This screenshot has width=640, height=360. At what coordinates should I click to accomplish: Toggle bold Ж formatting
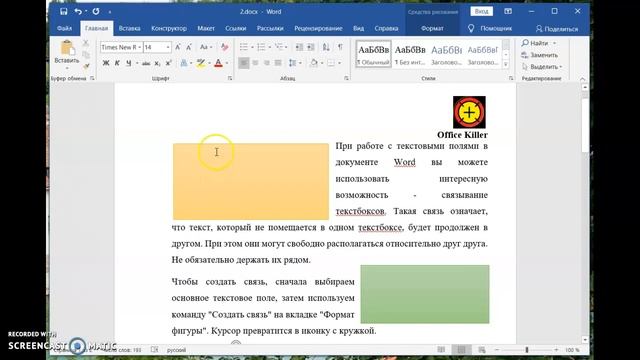(106, 63)
